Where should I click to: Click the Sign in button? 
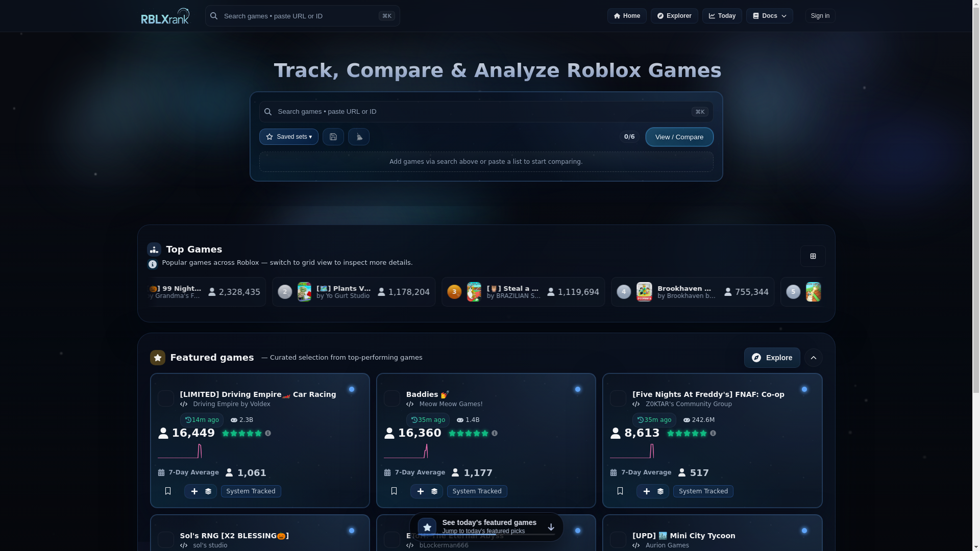tap(820, 16)
